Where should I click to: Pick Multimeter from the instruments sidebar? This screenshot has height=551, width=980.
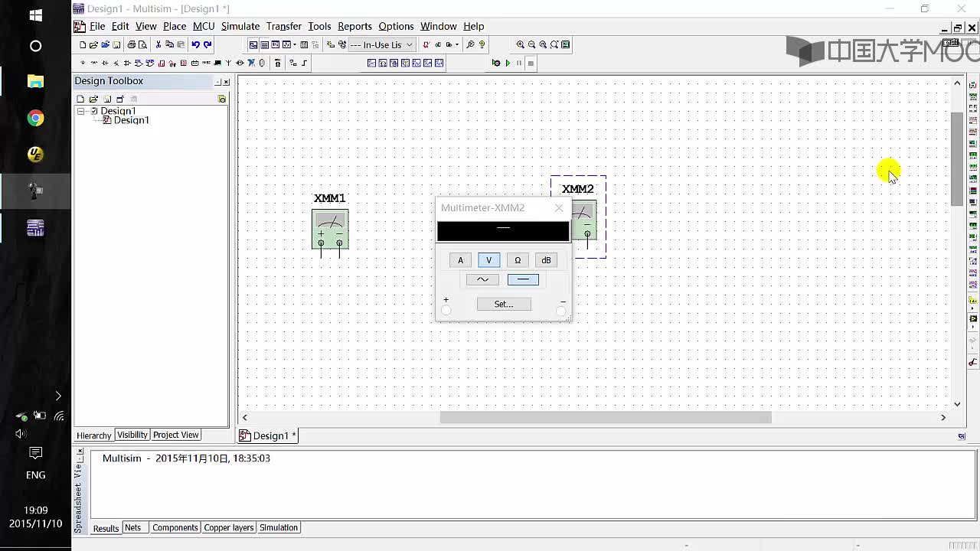[973, 85]
